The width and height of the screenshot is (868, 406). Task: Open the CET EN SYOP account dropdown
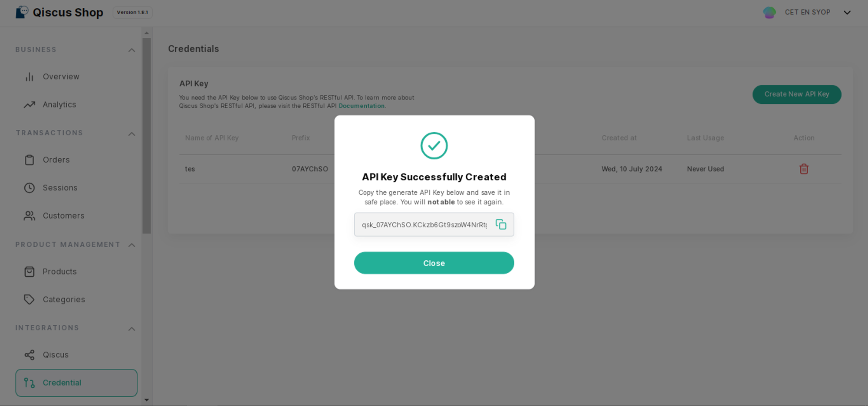tap(847, 13)
